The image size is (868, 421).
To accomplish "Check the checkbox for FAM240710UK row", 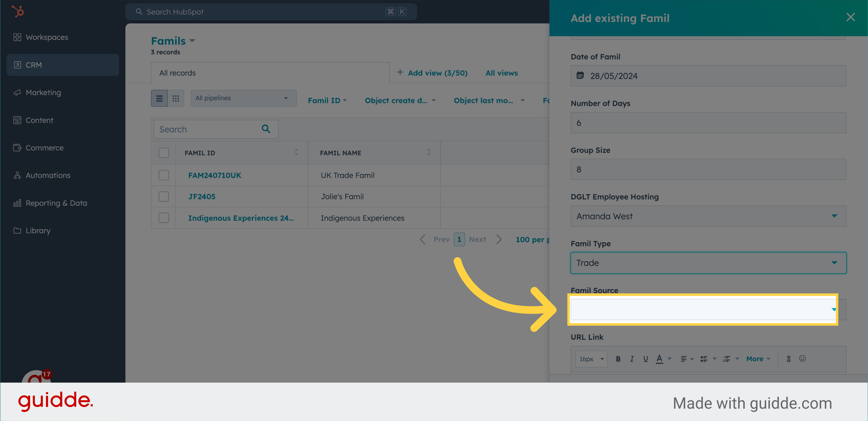I will [163, 175].
